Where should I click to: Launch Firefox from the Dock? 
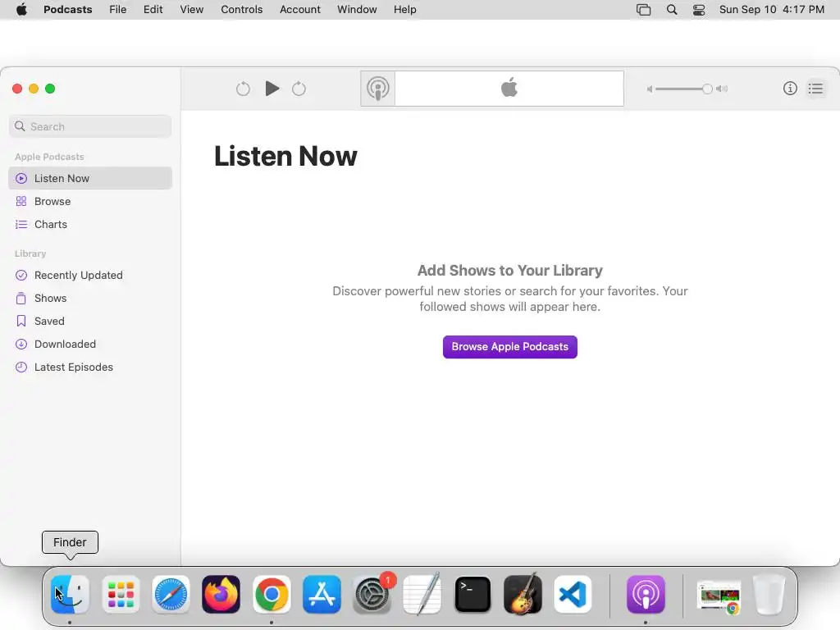click(221, 595)
